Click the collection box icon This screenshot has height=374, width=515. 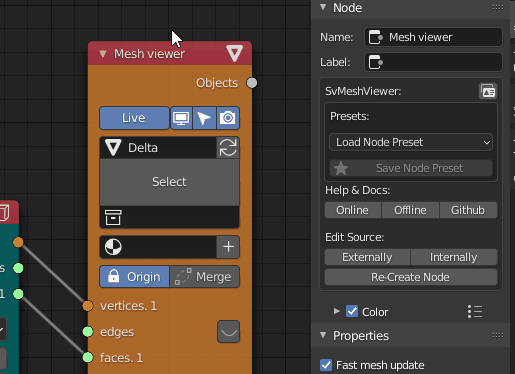[113, 217]
